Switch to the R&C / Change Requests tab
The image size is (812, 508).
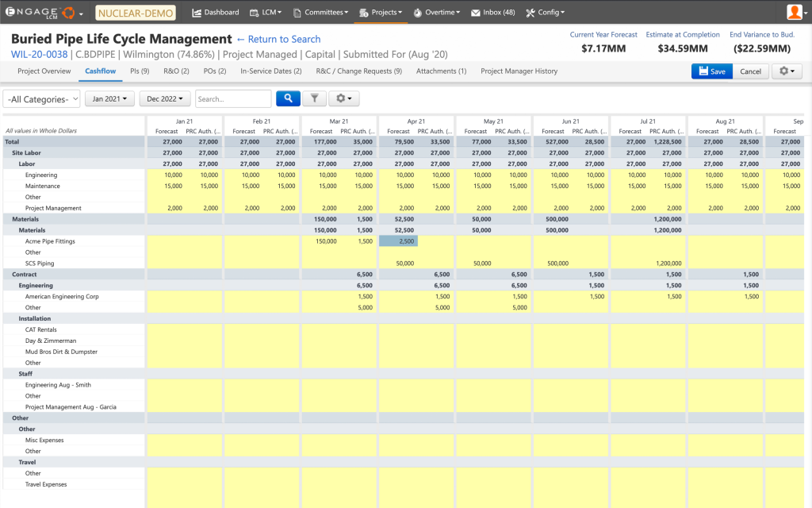pyautogui.click(x=358, y=71)
